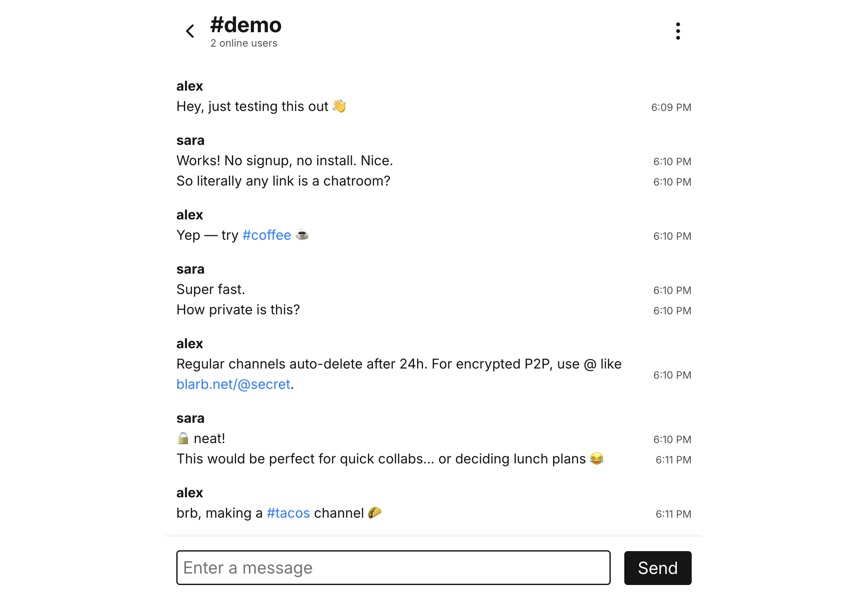Focus the Enter a message field

click(x=393, y=568)
